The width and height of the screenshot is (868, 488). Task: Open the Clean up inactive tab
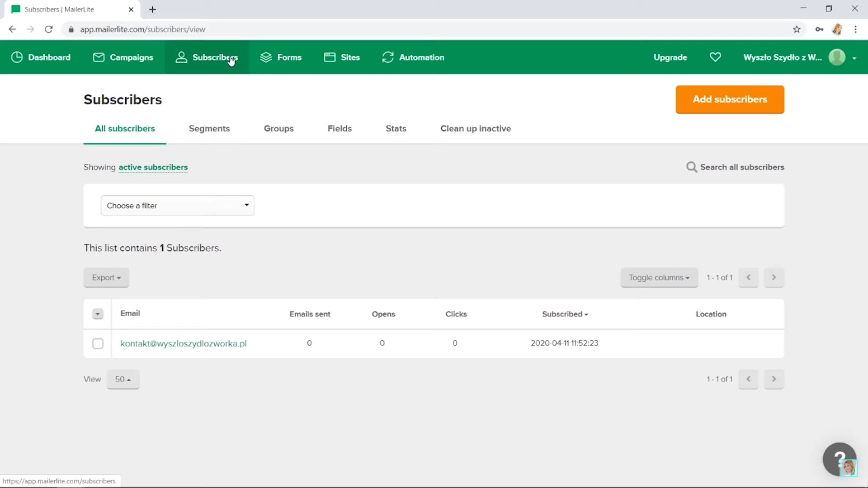click(476, 129)
